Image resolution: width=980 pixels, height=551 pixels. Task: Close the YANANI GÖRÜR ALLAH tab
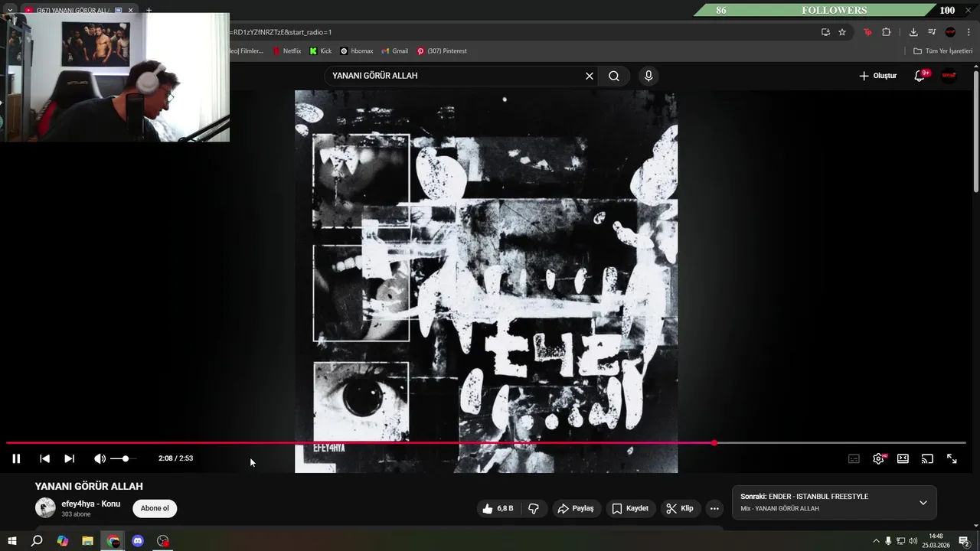(130, 11)
